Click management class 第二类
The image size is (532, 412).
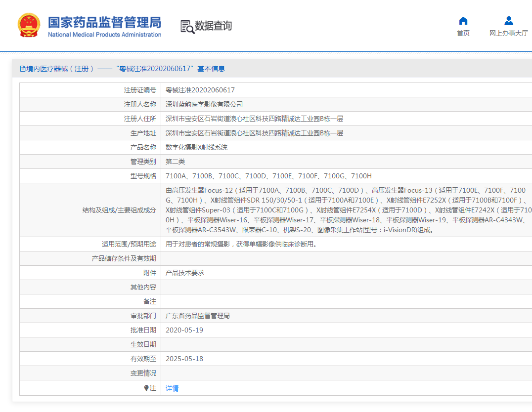point(175,162)
